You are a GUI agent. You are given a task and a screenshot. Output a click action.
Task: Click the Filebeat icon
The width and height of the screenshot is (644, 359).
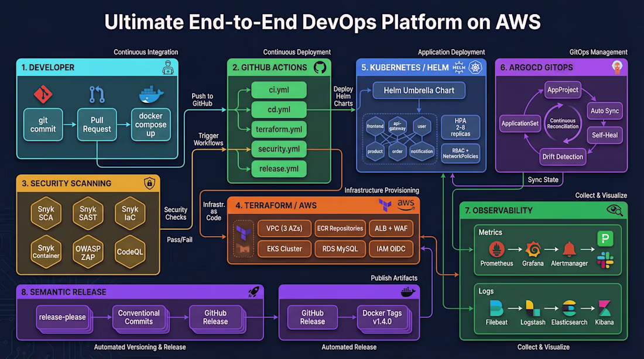[496, 308]
